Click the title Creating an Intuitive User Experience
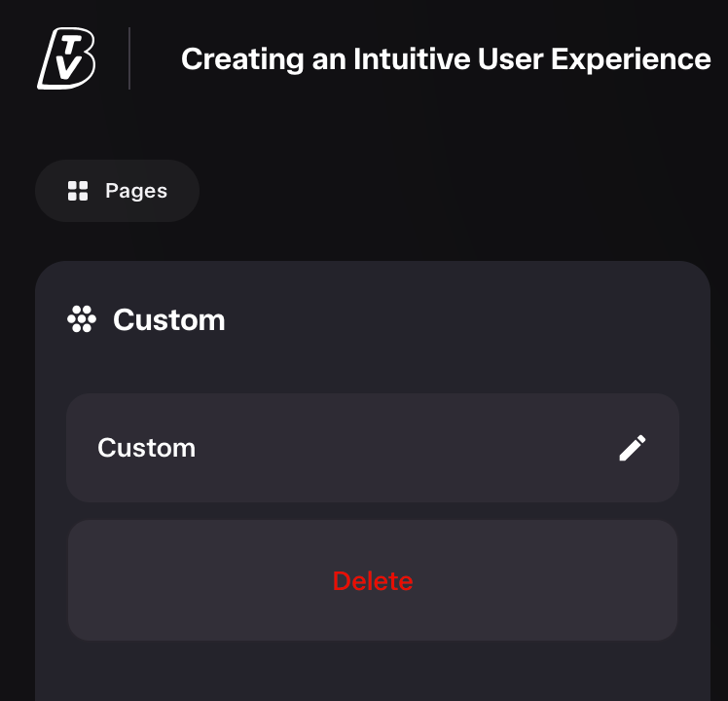Screen dimensions: 728x701 [x=446, y=59]
